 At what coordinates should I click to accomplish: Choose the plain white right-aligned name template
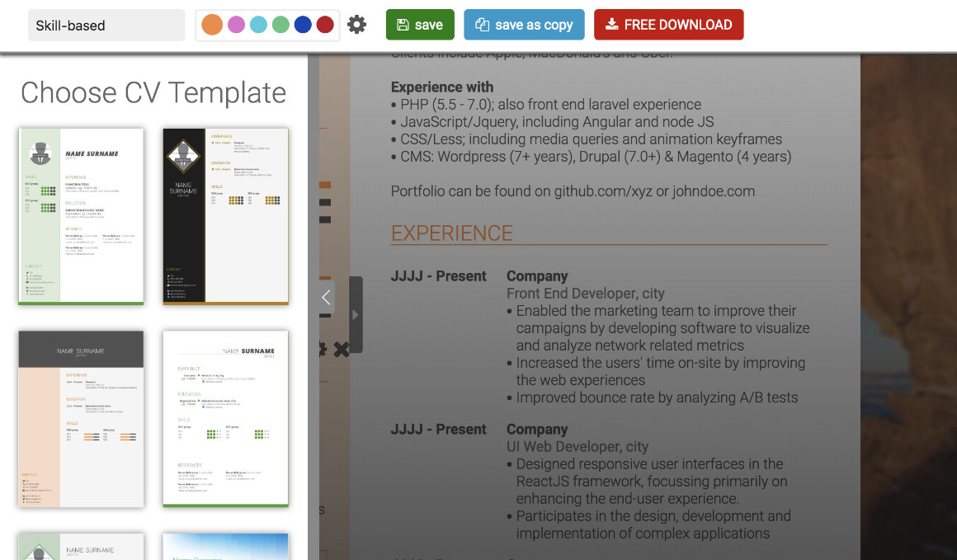(x=225, y=419)
